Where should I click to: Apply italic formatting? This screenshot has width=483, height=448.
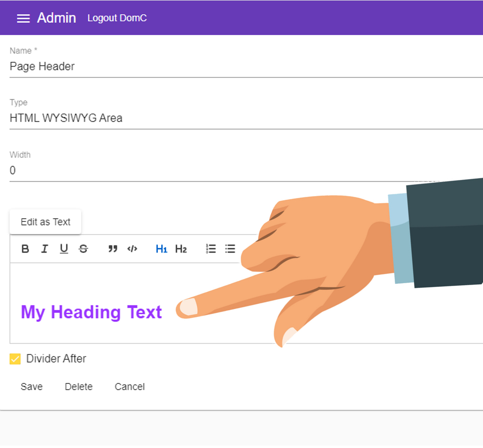[x=45, y=249]
